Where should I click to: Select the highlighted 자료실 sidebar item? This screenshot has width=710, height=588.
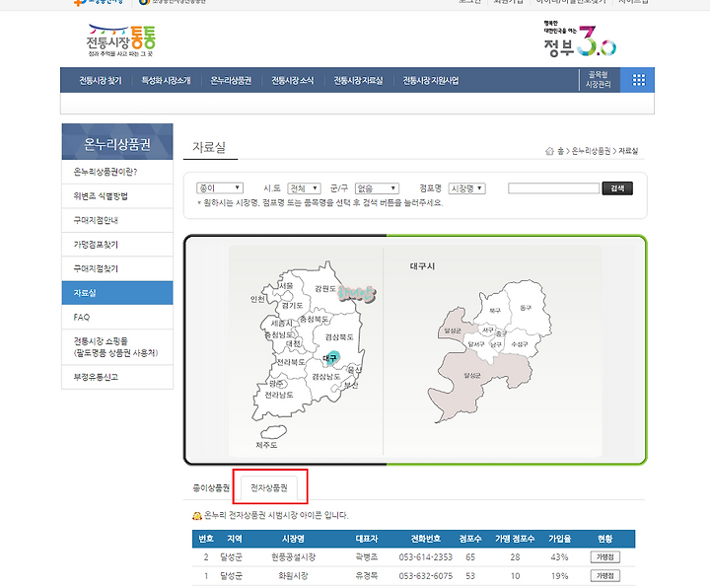(117, 293)
